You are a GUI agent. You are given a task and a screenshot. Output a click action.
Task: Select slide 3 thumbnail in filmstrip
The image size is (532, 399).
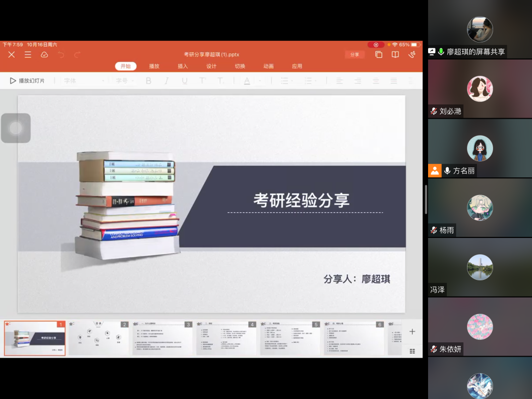(163, 338)
